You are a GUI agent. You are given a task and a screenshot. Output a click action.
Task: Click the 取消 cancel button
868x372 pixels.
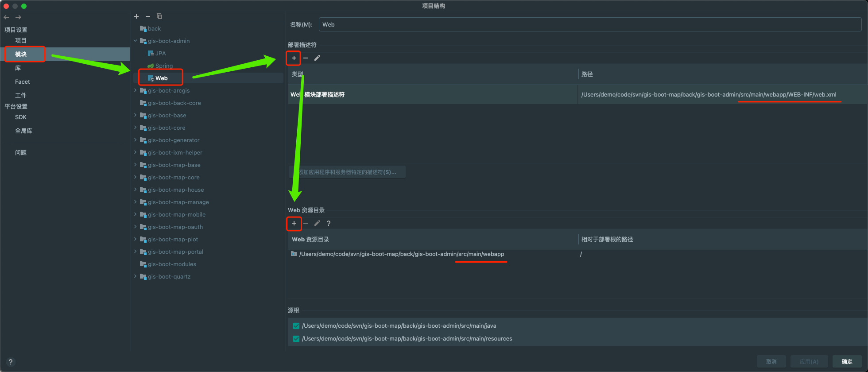pyautogui.click(x=771, y=361)
